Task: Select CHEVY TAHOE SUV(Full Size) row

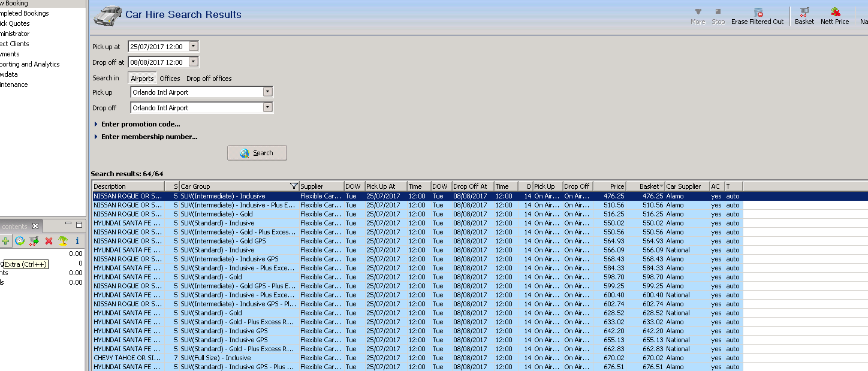Action: pos(417,358)
